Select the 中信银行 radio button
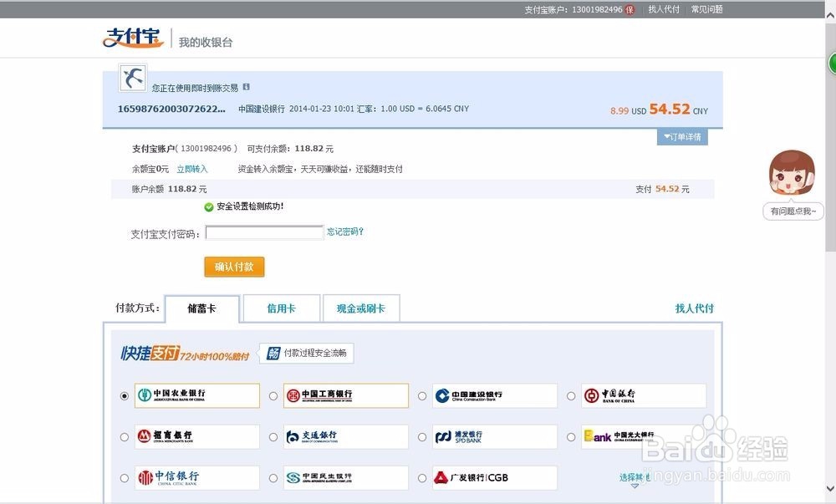The height and width of the screenshot is (504, 836). click(x=125, y=478)
